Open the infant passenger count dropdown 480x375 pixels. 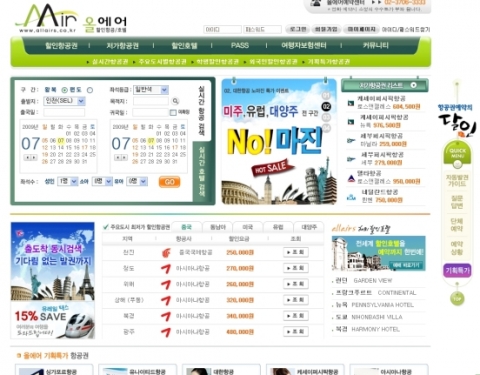point(137,181)
